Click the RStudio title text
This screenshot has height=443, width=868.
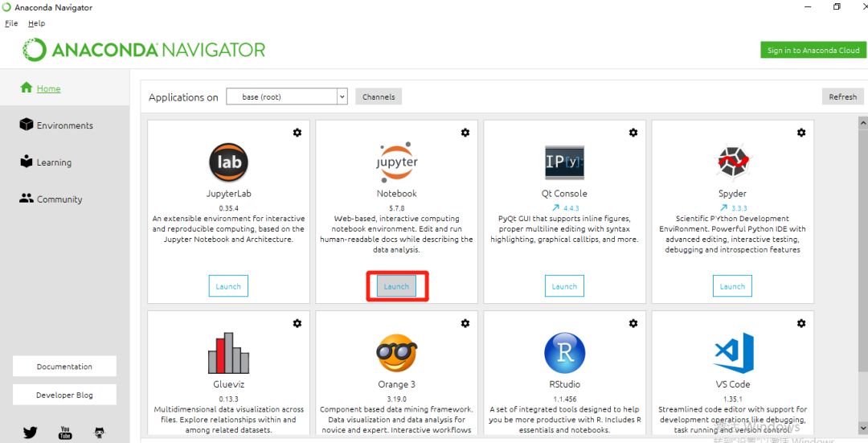565,384
